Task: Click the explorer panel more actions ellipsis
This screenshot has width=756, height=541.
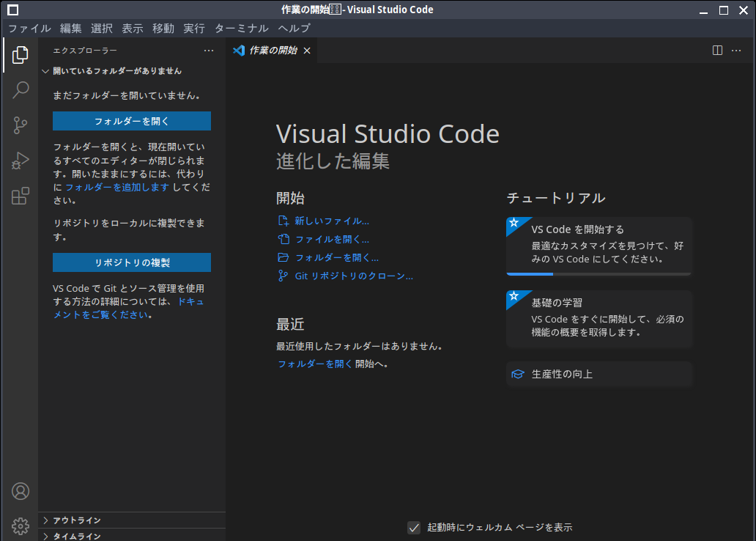Action: click(209, 51)
